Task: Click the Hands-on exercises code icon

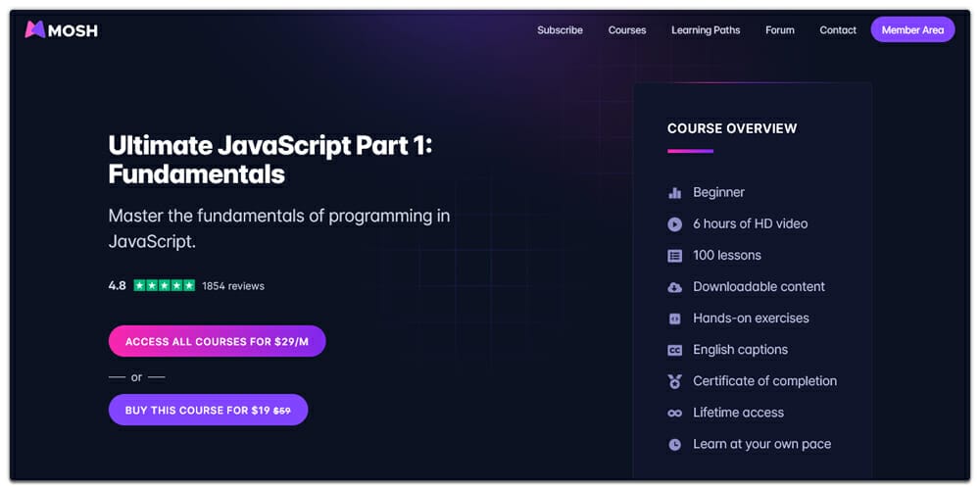Action: point(674,318)
